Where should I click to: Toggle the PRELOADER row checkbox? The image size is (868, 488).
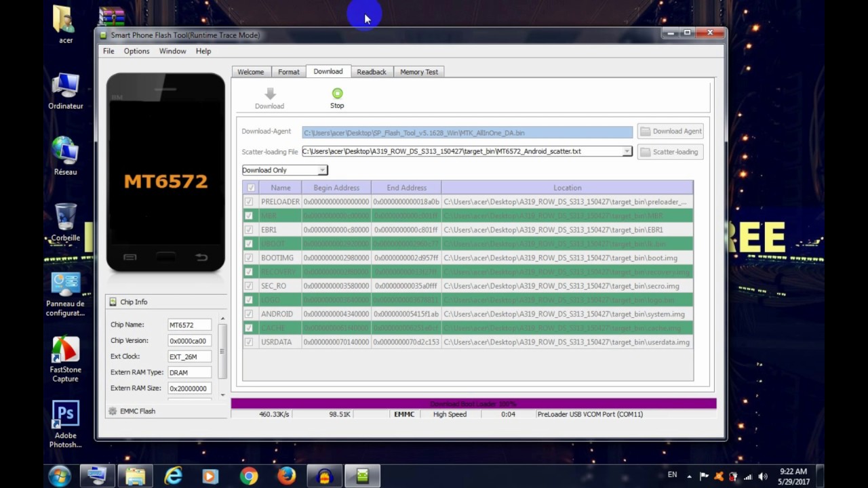(x=249, y=202)
